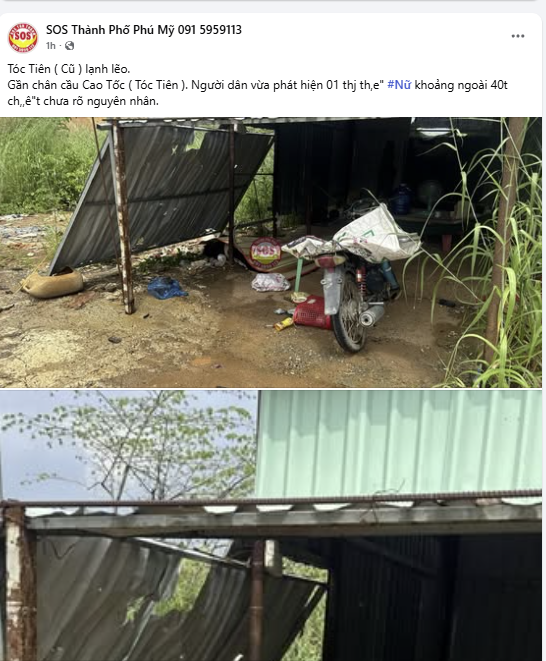This screenshot has height=661, width=546.
Task: Click the globe public audience icon
Action: point(70,46)
